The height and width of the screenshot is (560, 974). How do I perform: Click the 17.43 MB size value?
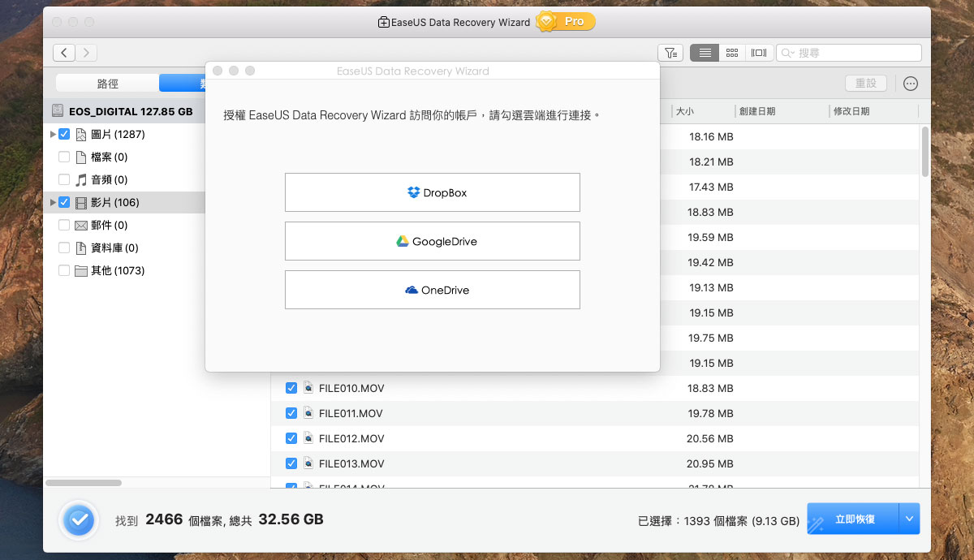(711, 187)
